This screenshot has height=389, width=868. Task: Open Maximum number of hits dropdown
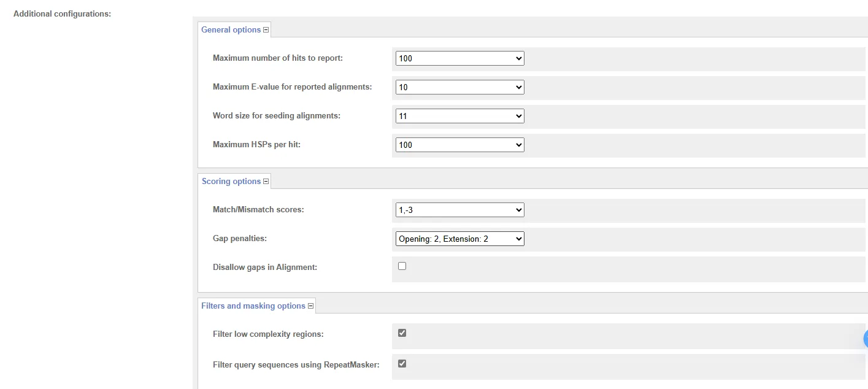point(460,58)
